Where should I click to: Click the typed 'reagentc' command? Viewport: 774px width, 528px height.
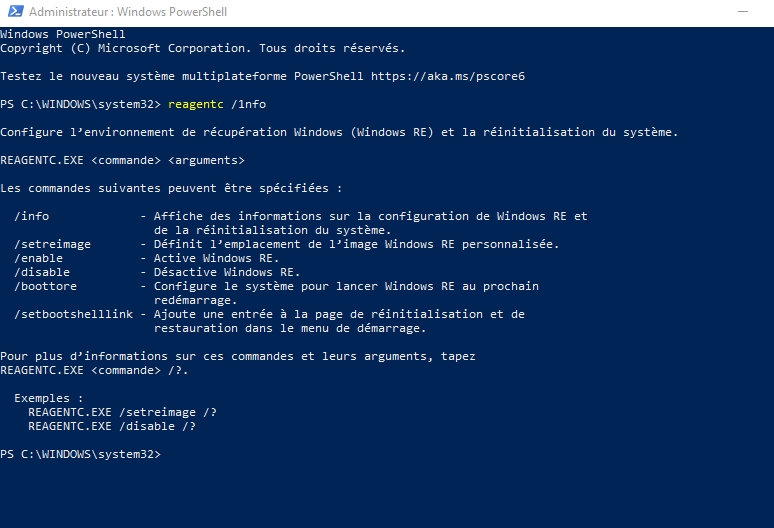click(x=198, y=104)
